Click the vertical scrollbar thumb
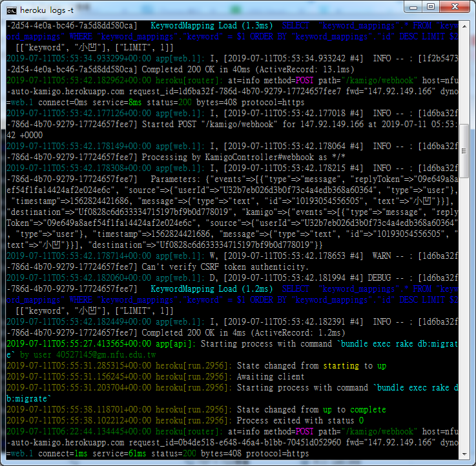Image resolution: width=476 pixels, height=466 pixels. pyautogui.click(x=464, y=151)
